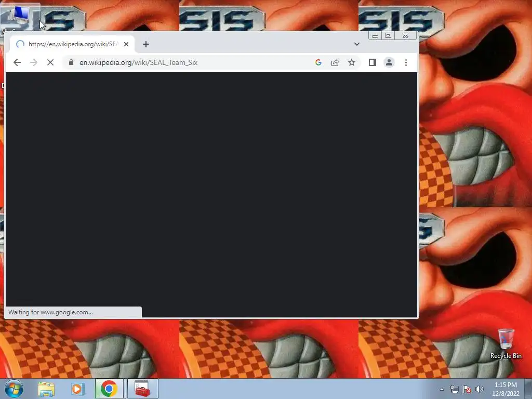View site info via the padlock icon

[x=71, y=62]
